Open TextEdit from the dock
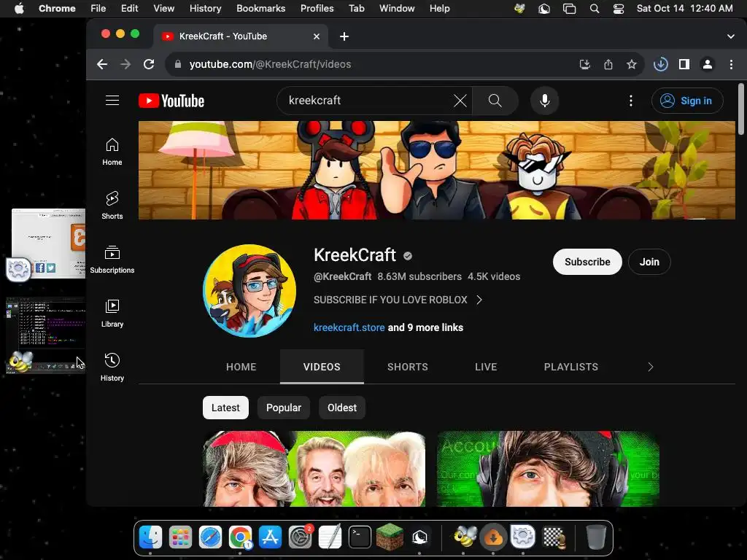Viewport: 747px width, 560px height. (x=330, y=537)
